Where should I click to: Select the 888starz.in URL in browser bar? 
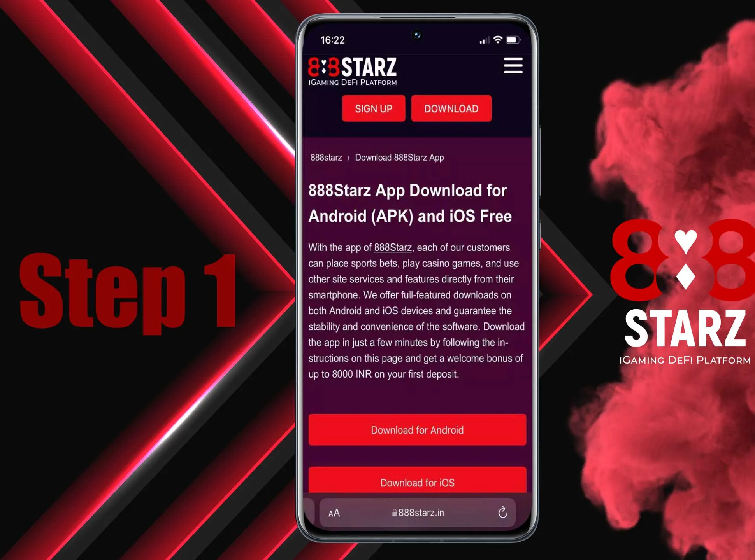coord(419,512)
